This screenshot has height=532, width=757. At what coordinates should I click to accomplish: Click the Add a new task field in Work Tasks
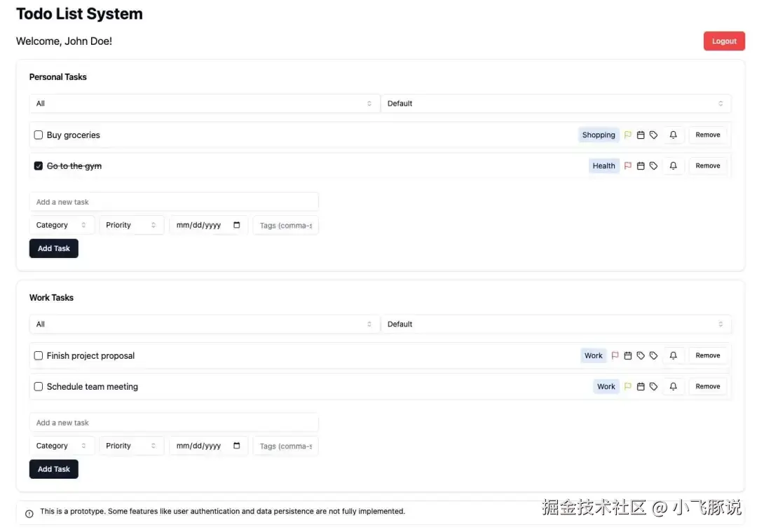pos(174,423)
